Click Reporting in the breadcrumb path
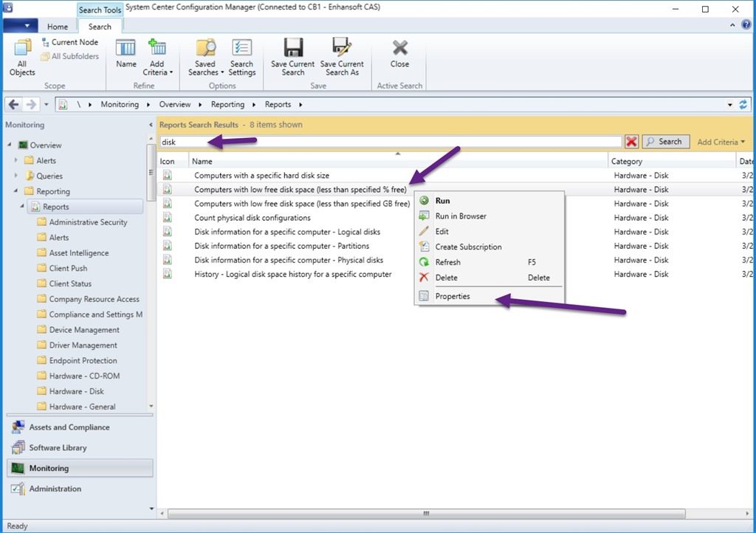 click(x=227, y=104)
